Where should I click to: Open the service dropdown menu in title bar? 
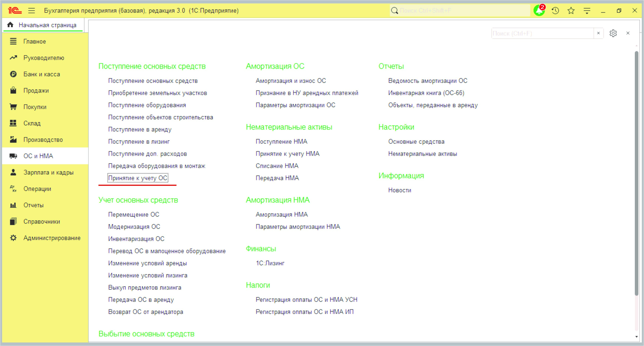[587, 11]
